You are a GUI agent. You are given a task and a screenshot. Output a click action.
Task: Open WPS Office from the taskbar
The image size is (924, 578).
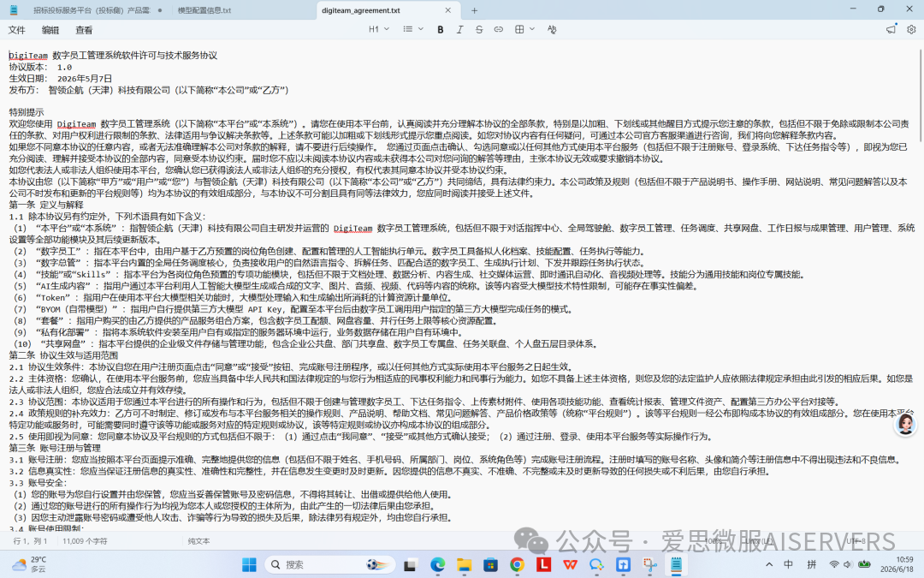570,564
